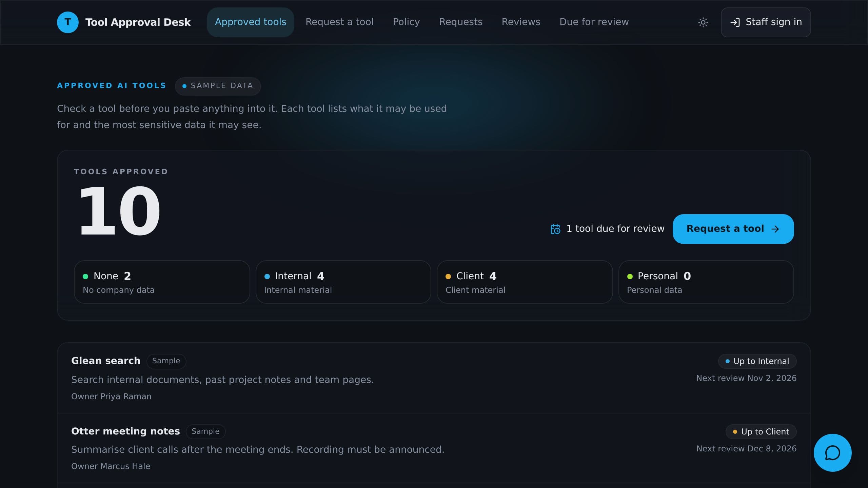Click the round T logo icon
Image resolution: width=868 pixels, height=488 pixels.
coord(68,22)
